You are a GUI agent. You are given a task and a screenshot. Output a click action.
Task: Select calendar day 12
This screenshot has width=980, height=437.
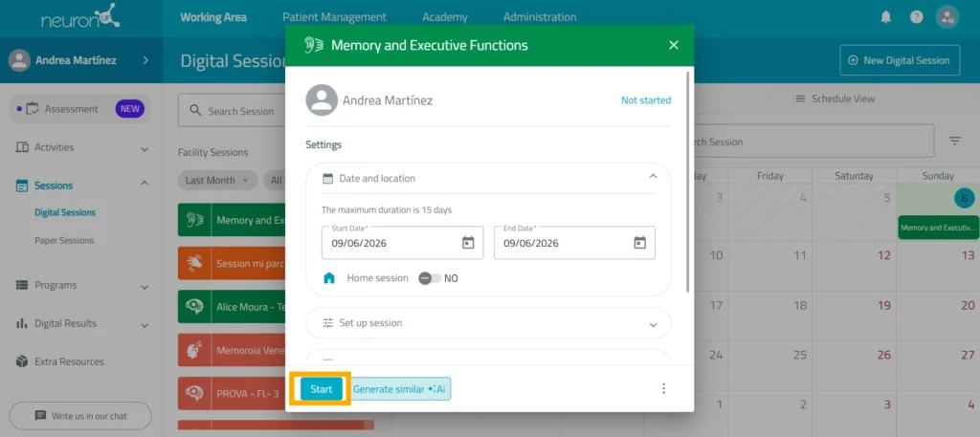pos(883,255)
